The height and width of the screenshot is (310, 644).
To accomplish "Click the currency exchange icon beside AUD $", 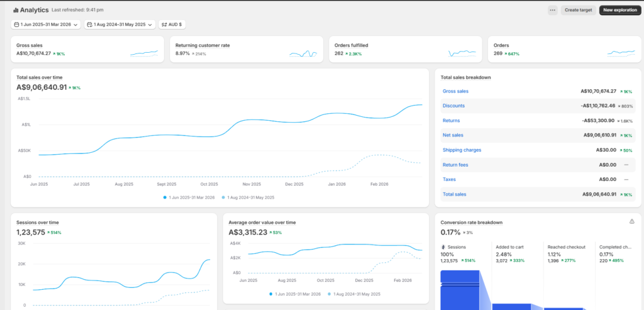I will point(164,25).
